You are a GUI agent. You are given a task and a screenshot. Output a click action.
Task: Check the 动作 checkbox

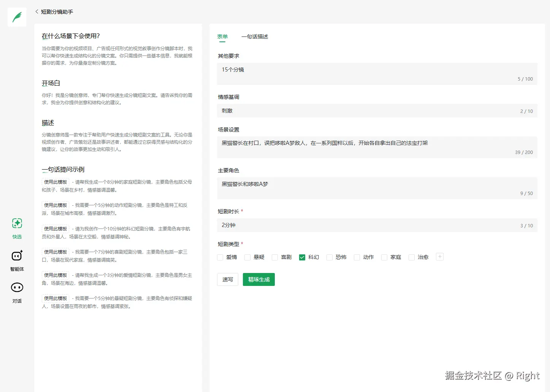point(357,257)
